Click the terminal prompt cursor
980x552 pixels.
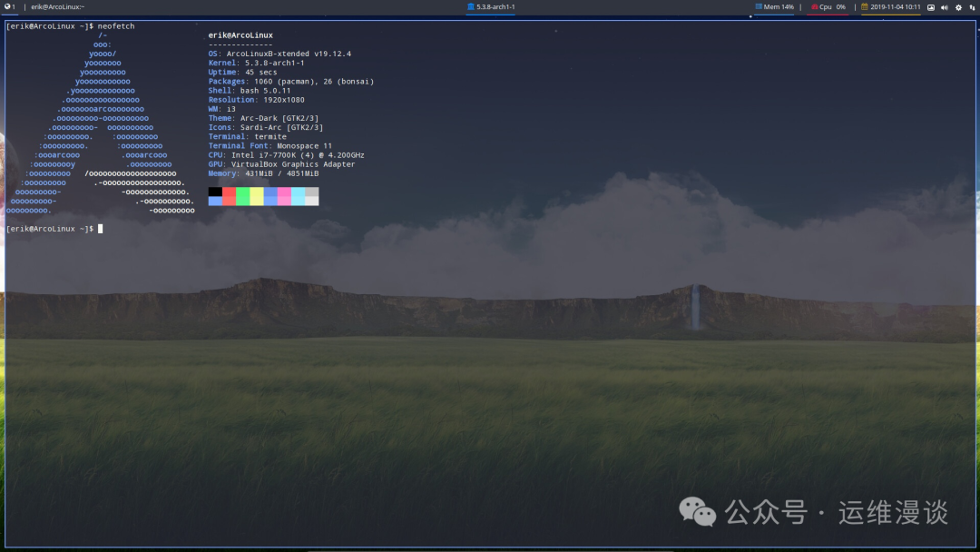pyautogui.click(x=100, y=229)
